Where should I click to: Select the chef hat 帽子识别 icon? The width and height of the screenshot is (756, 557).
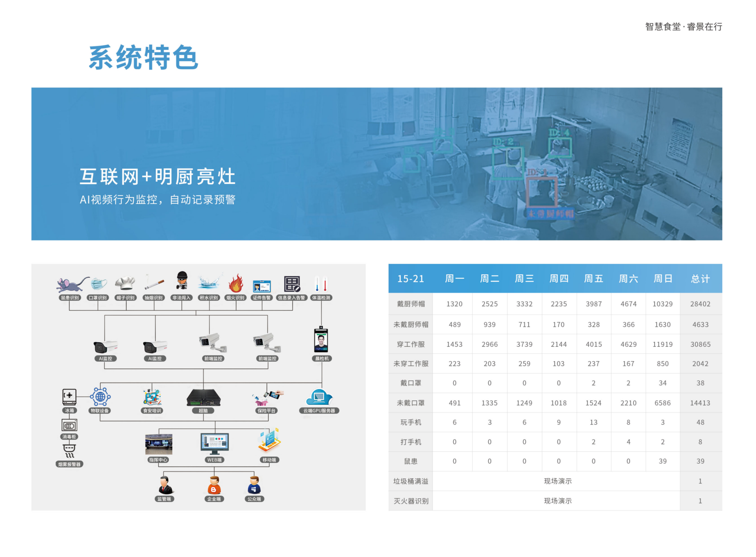pyautogui.click(x=125, y=283)
